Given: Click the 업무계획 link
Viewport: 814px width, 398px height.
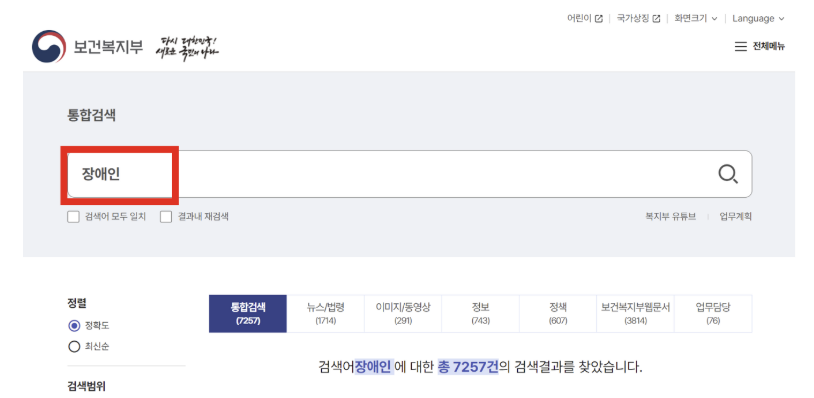Looking at the screenshot, I should click(736, 216).
